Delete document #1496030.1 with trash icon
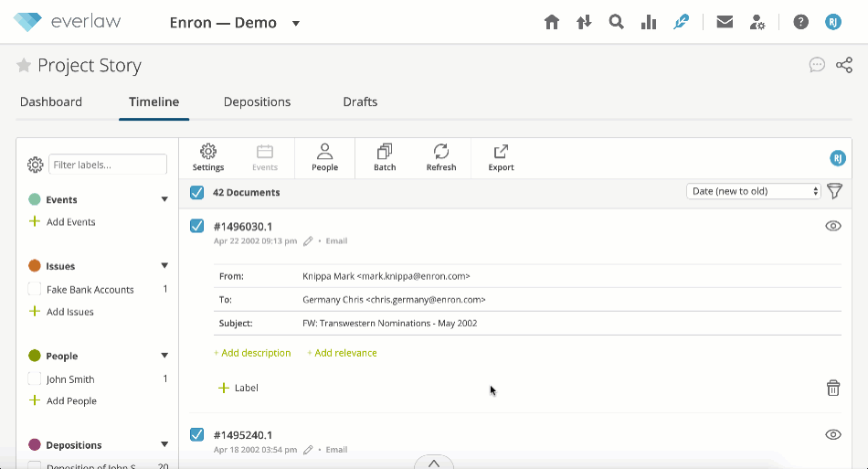The image size is (868, 469). (x=833, y=388)
